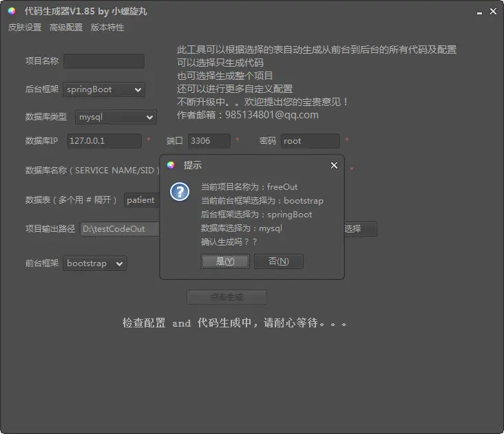Focus the 端口 field showing 3306

click(x=209, y=141)
